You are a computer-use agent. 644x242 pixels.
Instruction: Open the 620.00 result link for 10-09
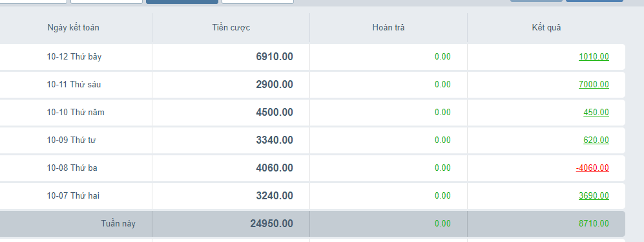point(596,140)
